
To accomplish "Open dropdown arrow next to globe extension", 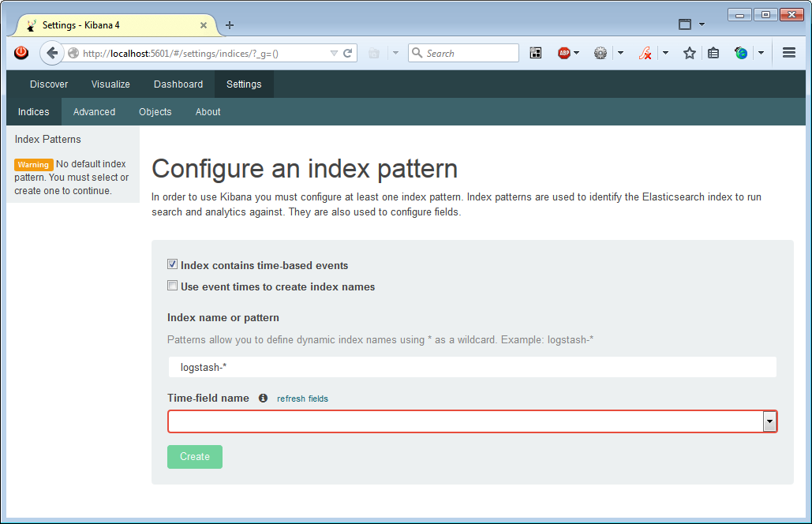I will (x=761, y=53).
